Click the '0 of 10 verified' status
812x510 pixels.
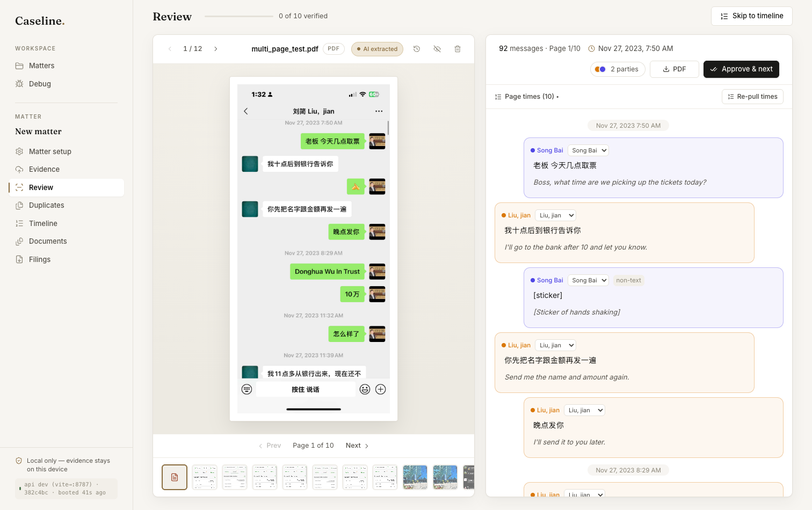click(303, 16)
